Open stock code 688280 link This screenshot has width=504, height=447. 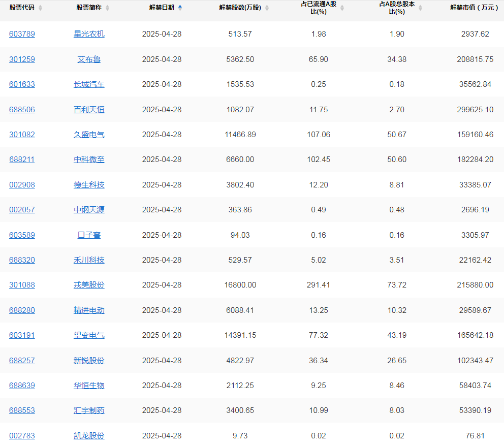pos(22,310)
